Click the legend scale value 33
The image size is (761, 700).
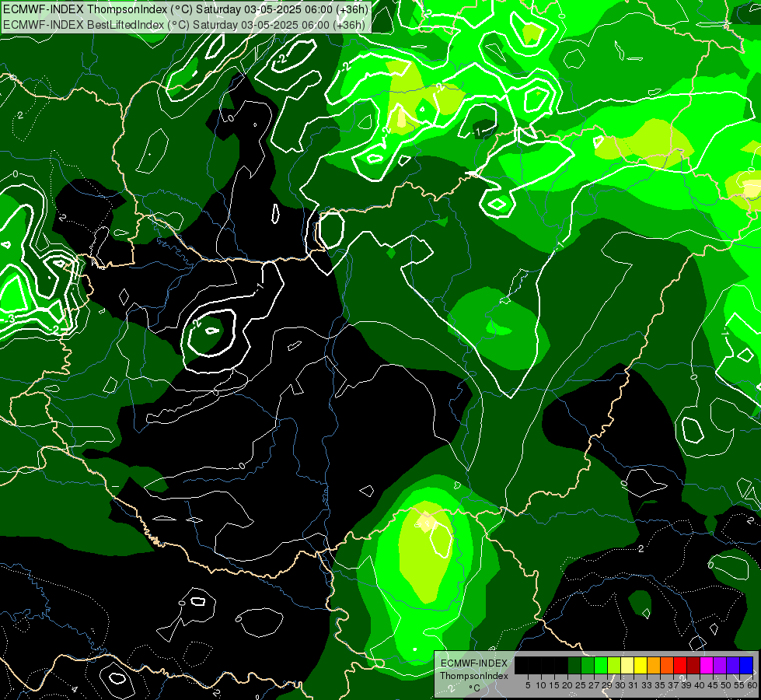(647, 685)
